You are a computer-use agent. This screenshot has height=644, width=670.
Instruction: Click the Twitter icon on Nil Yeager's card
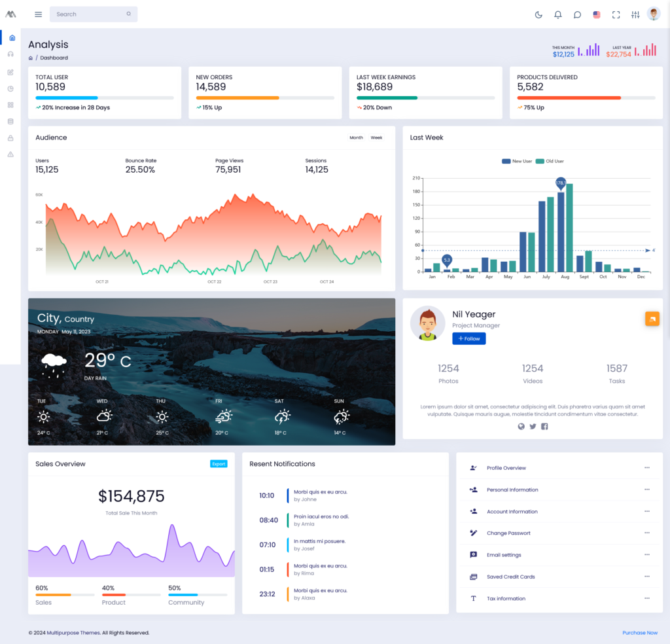[x=531, y=426]
